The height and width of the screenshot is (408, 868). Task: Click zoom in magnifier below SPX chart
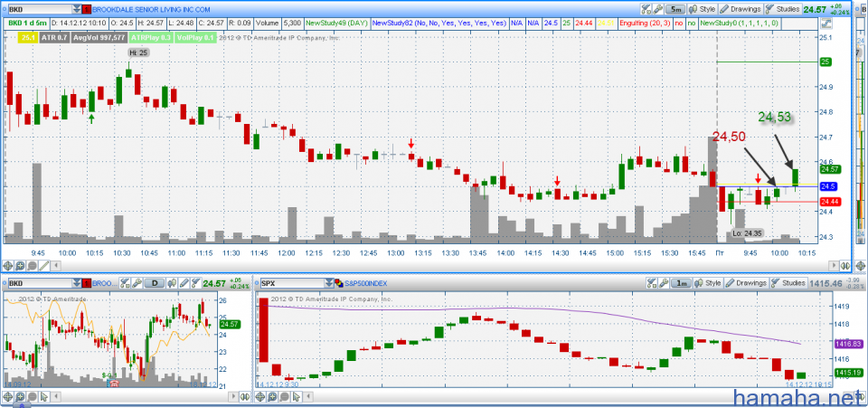point(272,396)
